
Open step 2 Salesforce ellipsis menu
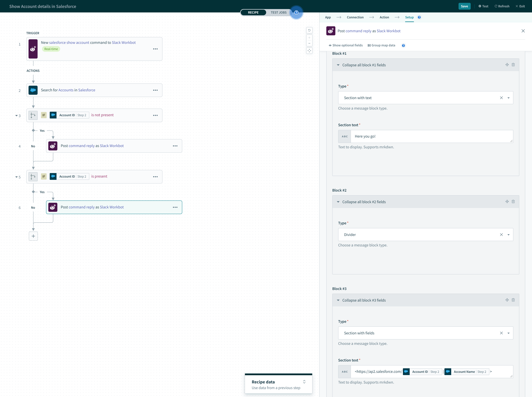click(x=155, y=90)
